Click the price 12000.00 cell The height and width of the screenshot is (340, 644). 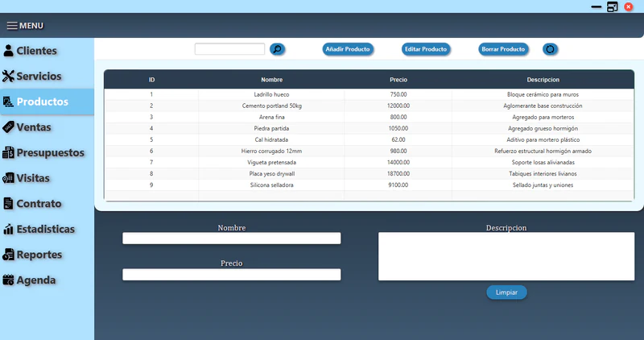pos(398,106)
